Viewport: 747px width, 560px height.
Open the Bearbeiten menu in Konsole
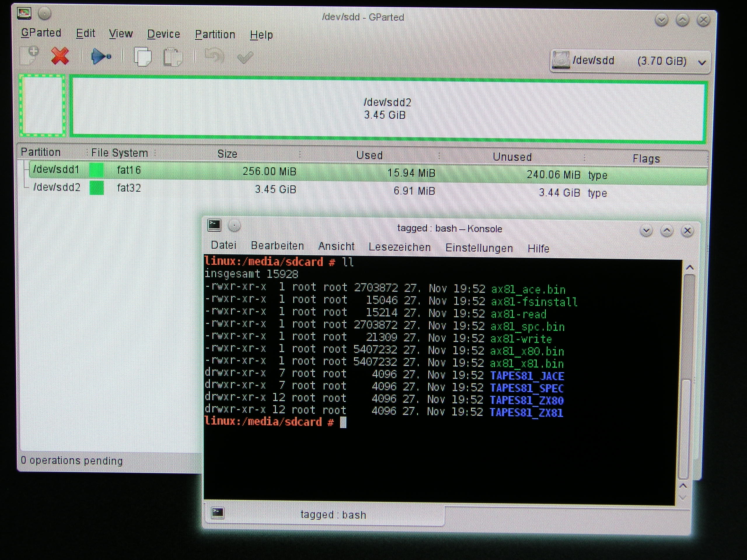point(277,246)
